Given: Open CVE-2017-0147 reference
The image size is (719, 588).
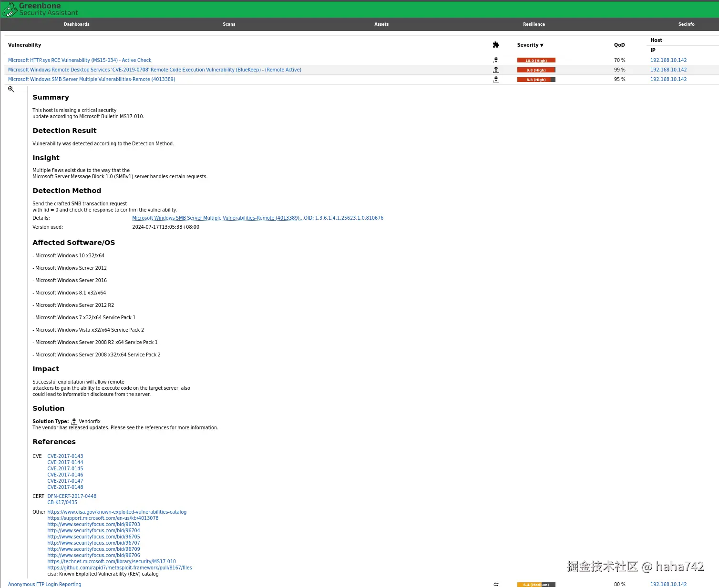Looking at the screenshot, I should (x=65, y=481).
